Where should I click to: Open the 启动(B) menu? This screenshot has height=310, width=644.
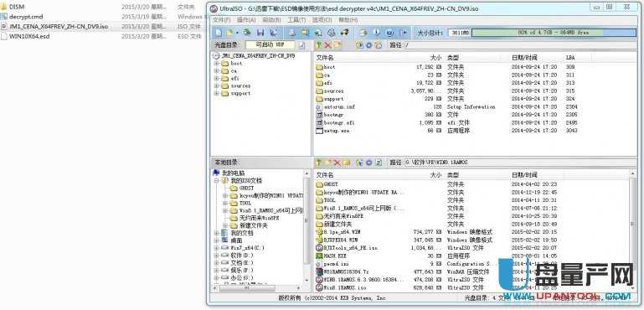click(x=271, y=20)
